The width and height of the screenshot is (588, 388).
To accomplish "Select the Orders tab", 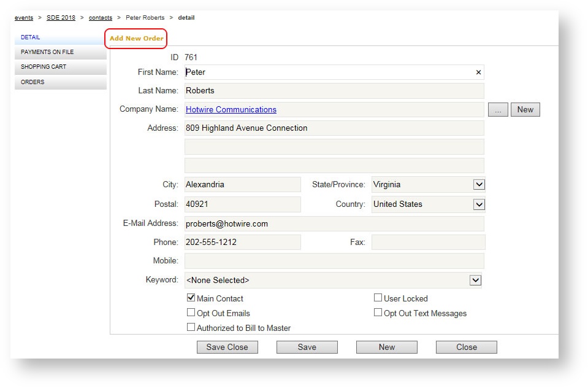I will (60, 82).
